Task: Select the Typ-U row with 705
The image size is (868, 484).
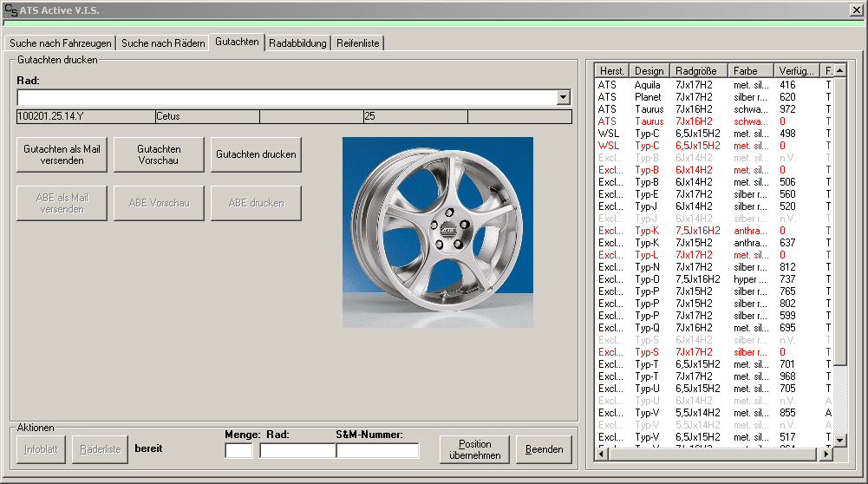Action: [x=715, y=389]
